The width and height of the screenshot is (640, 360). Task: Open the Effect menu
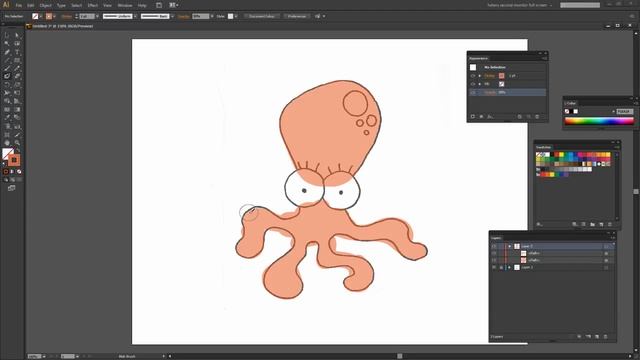93,5
